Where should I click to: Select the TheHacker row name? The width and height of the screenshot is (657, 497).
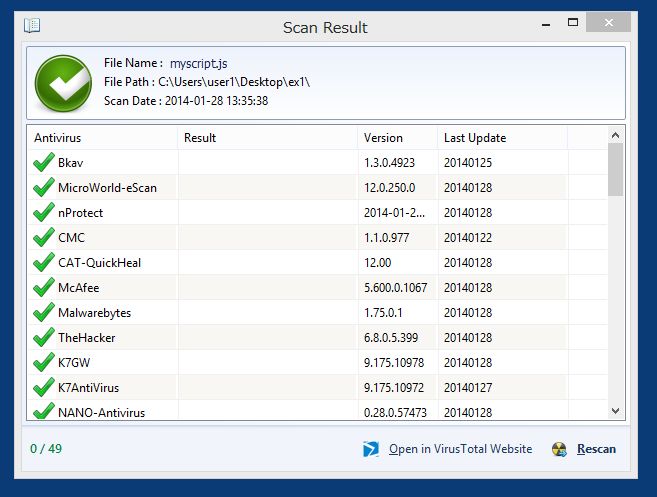click(x=86, y=338)
